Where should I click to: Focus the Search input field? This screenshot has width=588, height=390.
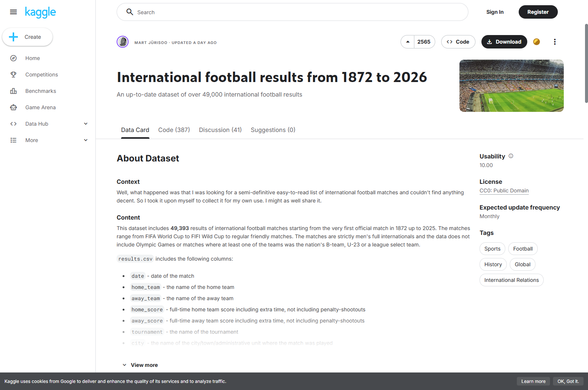click(x=293, y=12)
